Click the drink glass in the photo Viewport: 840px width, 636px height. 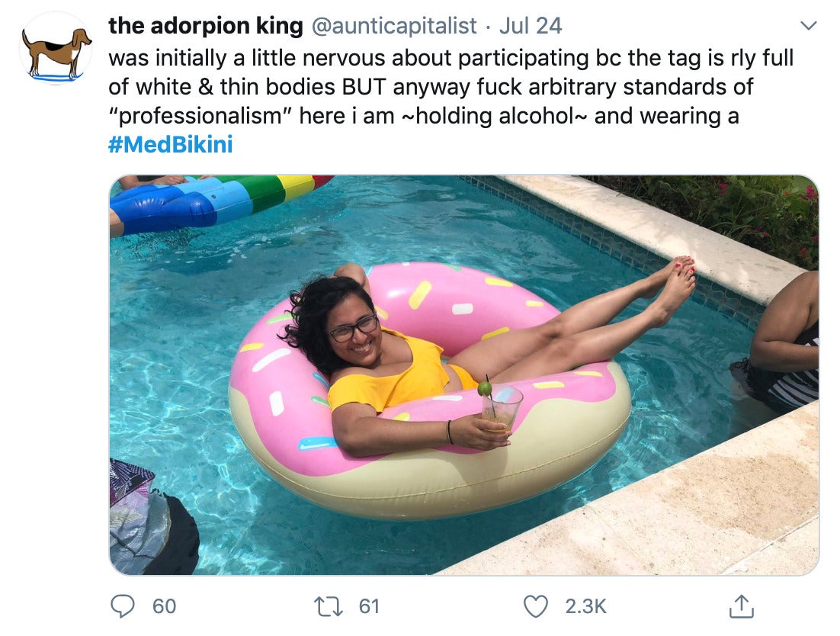pos(501,408)
